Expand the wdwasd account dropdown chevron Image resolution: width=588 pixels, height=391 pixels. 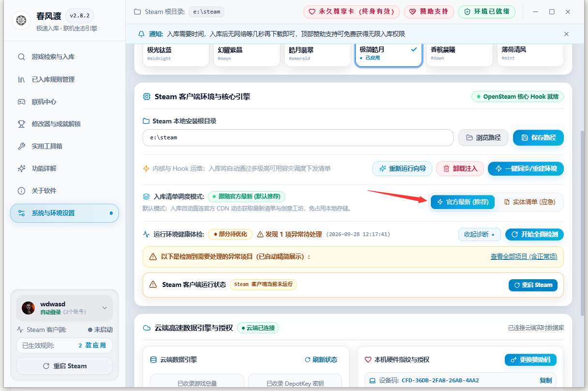(104, 308)
